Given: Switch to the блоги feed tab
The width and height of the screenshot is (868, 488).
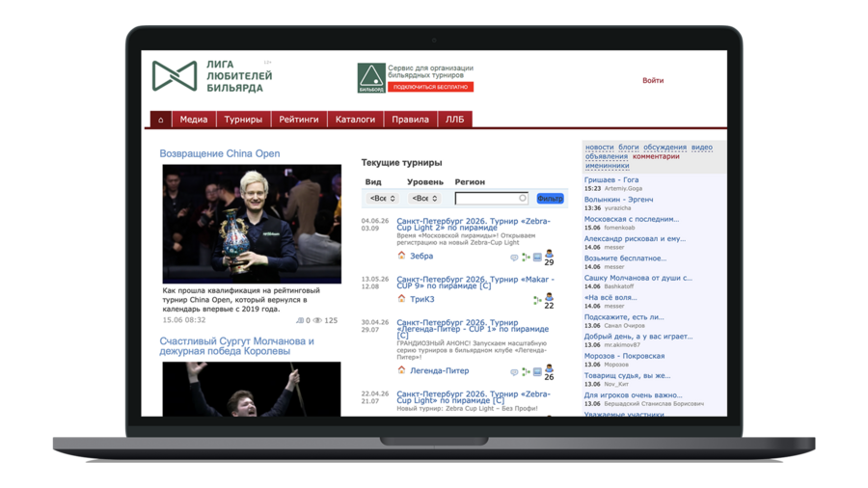Looking at the screenshot, I should [x=628, y=148].
